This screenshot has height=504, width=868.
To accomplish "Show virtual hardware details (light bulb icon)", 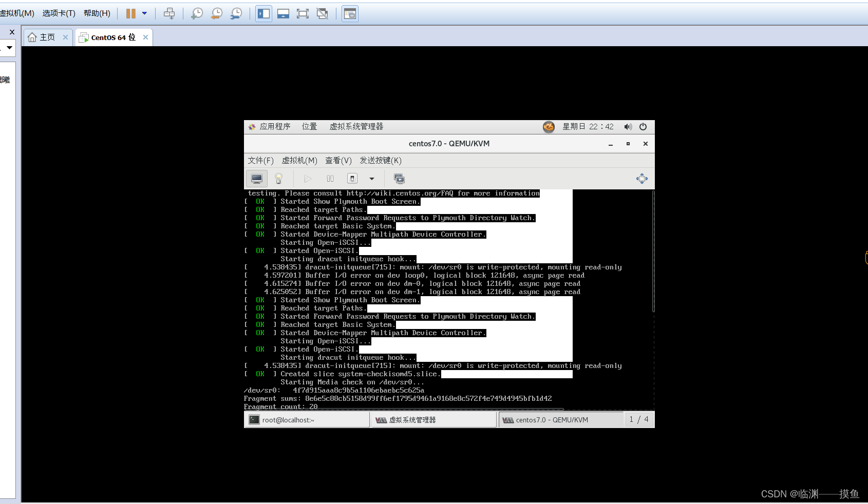I will point(278,179).
